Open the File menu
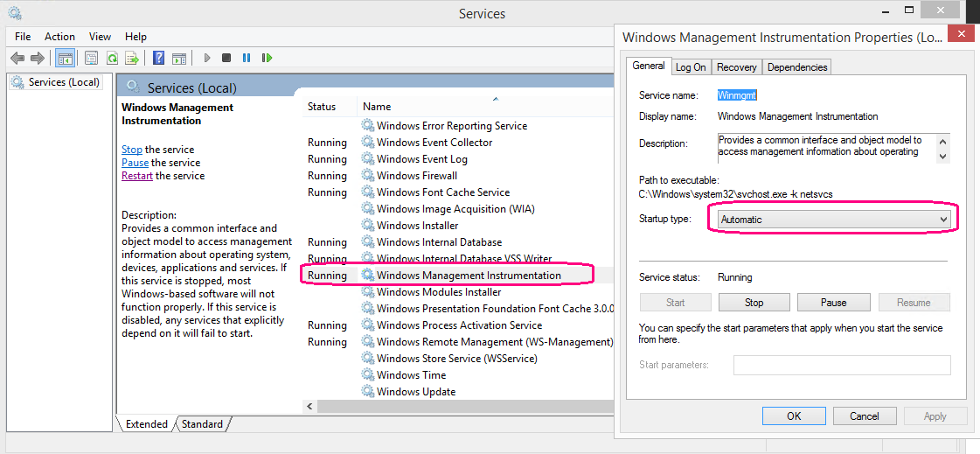Viewport: 980px width, 454px height. pyautogui.click(x=23, y=36)
